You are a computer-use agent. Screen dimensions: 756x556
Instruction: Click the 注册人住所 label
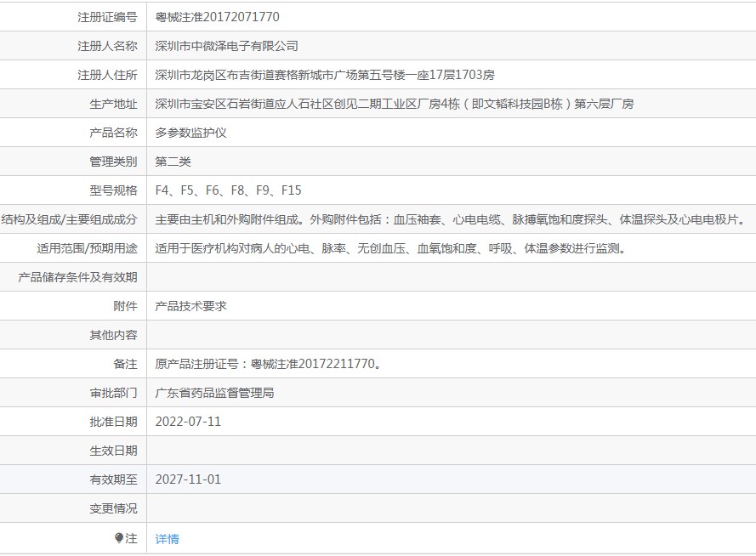(107, 75)
